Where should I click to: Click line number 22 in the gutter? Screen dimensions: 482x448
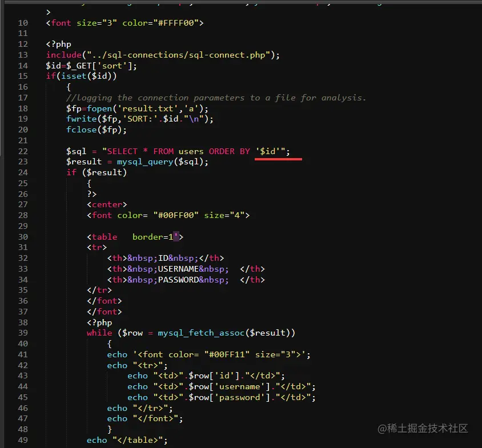click(23, 151)
